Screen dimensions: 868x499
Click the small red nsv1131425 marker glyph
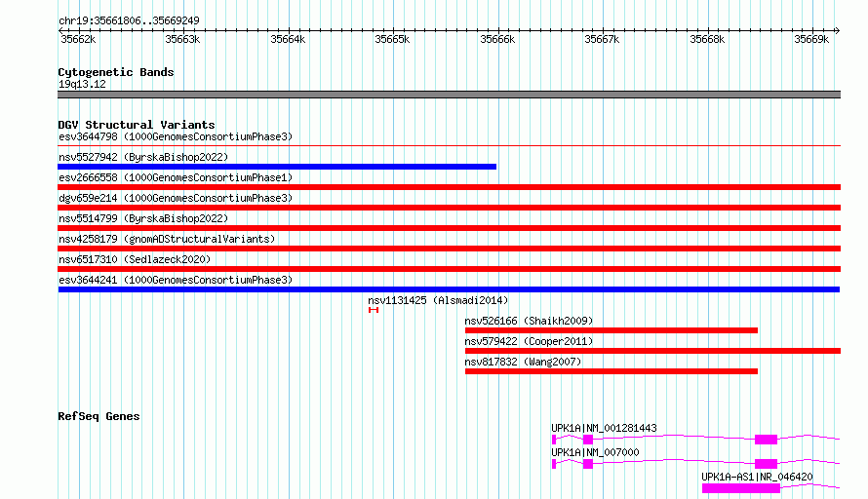click(374, 310)
